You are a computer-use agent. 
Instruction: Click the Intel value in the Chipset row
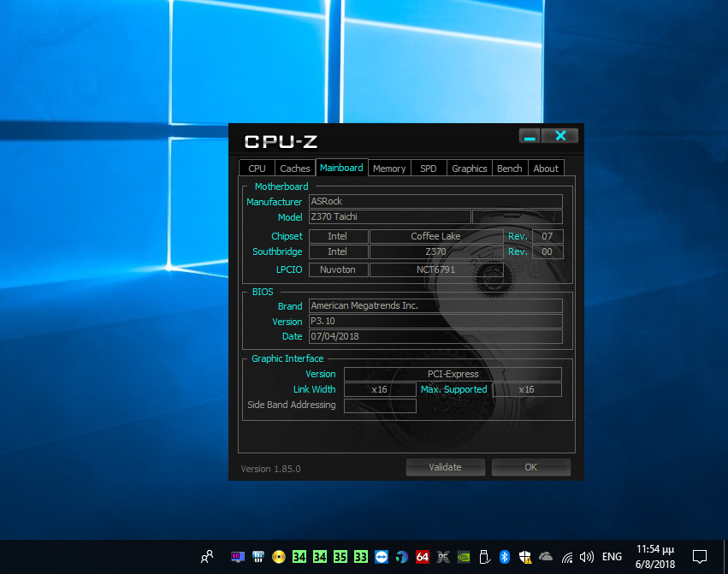coord(338,236)
